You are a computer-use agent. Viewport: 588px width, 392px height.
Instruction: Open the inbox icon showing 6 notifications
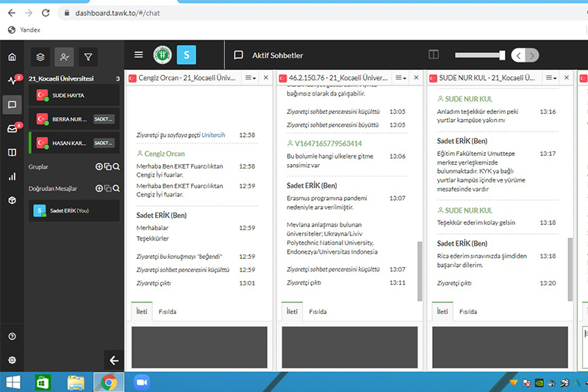pyautogui.click(x=12, y=129)
